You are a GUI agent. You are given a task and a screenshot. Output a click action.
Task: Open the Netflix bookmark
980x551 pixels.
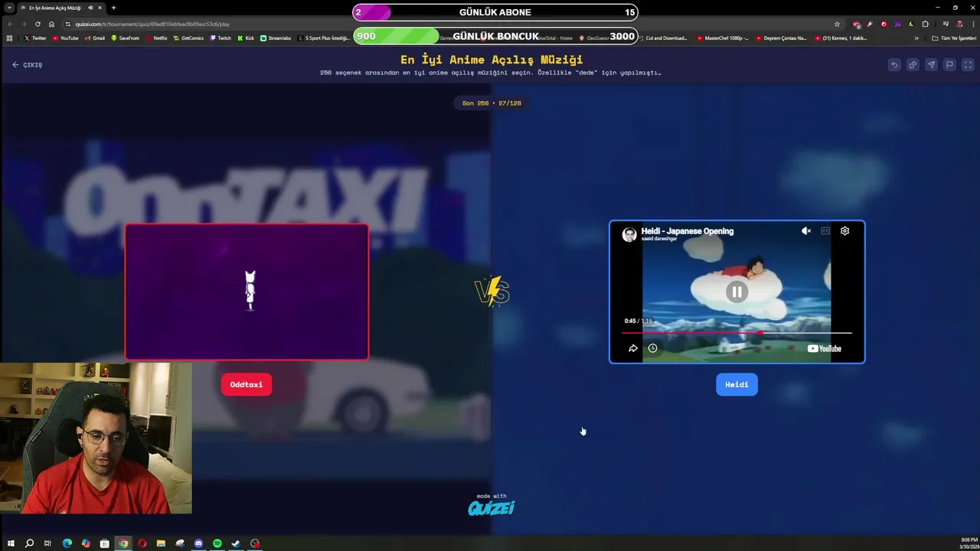point(157,38)
